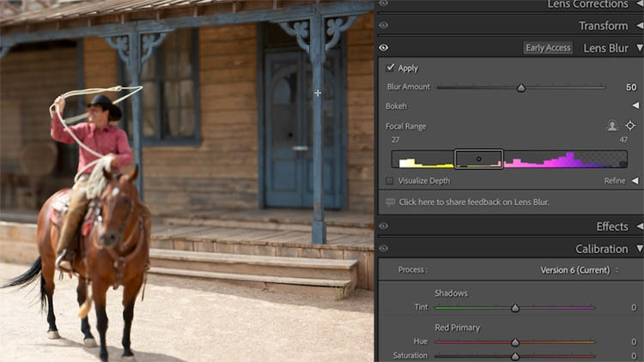Click the Focal Range label

coord(406,126)
